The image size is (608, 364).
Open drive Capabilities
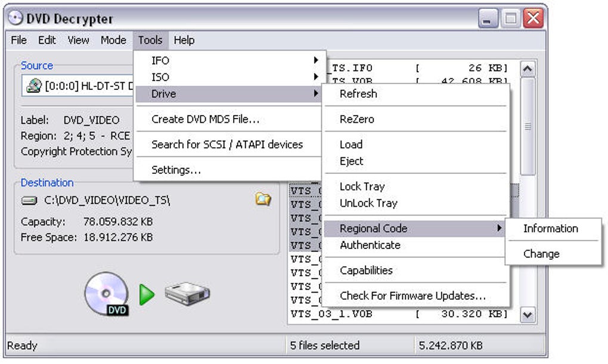pos(415,270)
